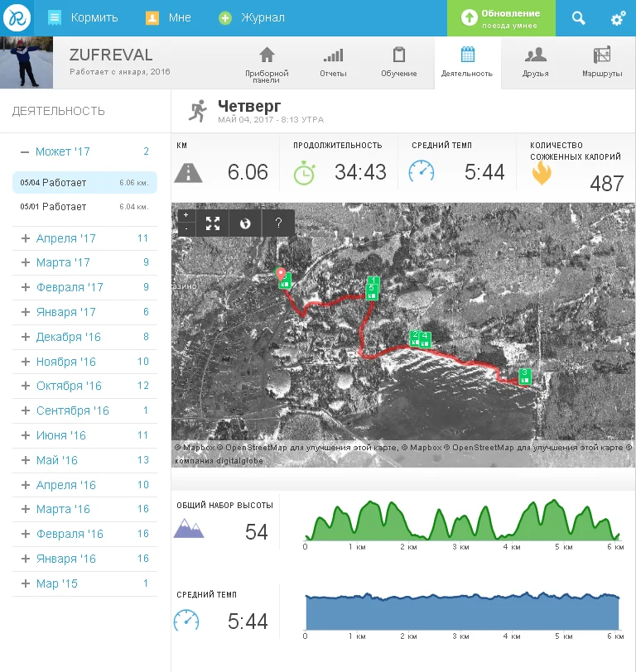Click the distance road icon
The image size is (636, 672).
coord(188,173)
